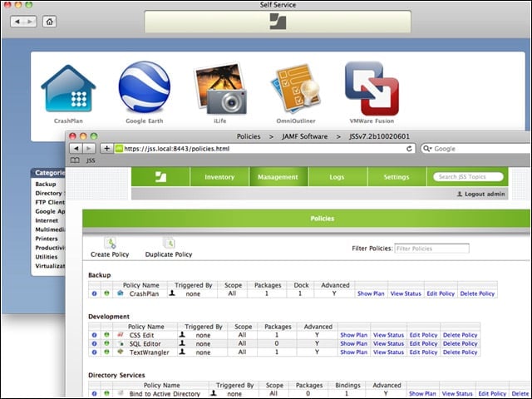Image resolution: width=532 pixels, height=399 pixels.
Task: Click Edit Policy for SQL Editor
Action: [423, 343]
